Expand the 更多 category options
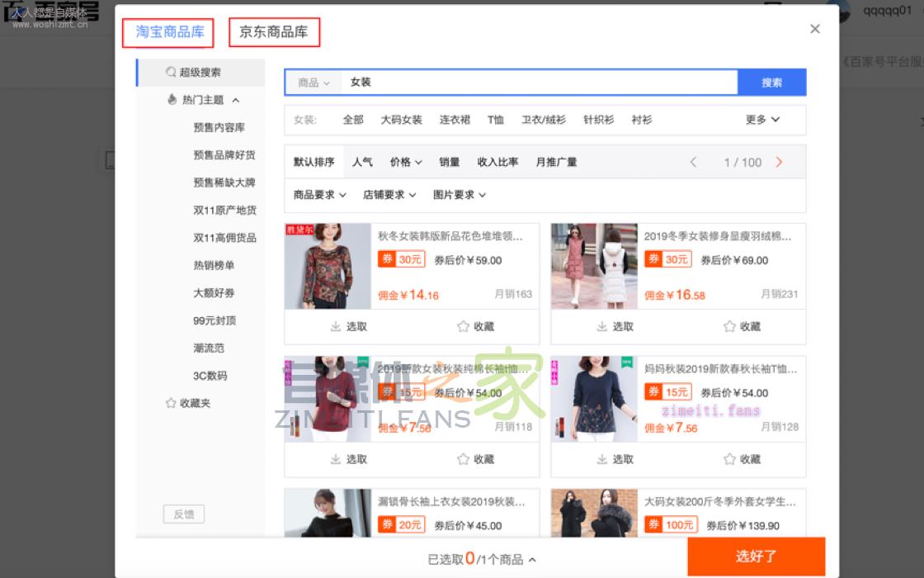The image size is (924, 578). tap(762, 120)
